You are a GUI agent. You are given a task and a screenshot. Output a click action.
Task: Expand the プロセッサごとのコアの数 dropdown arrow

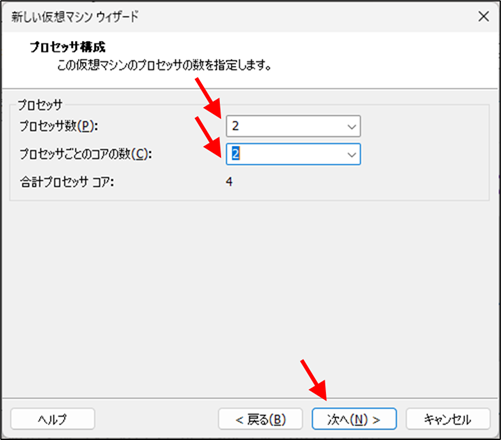(352, 154)
